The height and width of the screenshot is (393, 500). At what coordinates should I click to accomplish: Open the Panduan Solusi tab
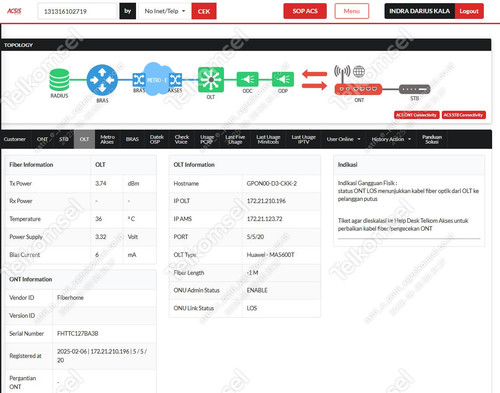(x=432, y=139)
